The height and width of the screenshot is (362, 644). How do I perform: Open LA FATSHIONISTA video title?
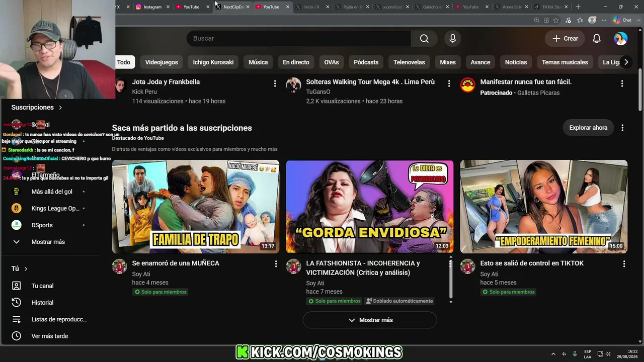pyautogui.click(x=363, y=268)
